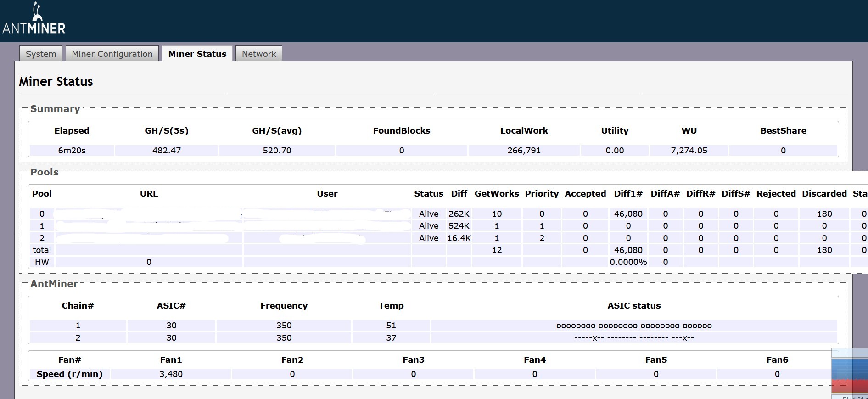Click the Pools section title
The width and height of the screenshot is (868, 399).
point(45,172)
